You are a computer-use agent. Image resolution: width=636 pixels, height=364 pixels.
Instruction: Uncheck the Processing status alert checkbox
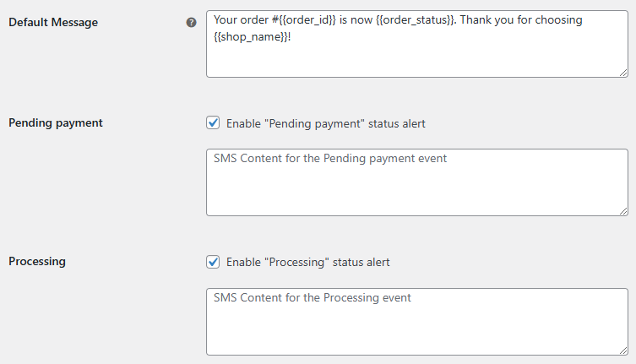pyautogui.click(x=213, y=262)
